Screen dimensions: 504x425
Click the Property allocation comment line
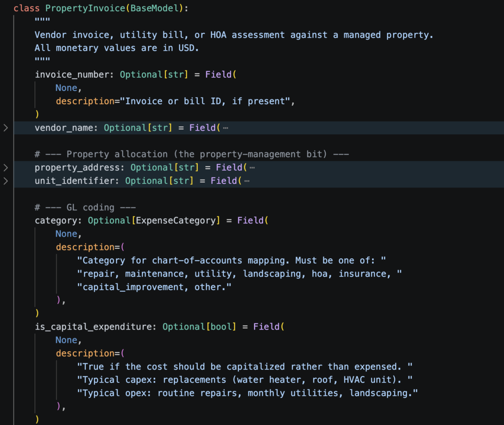(191, 154)
